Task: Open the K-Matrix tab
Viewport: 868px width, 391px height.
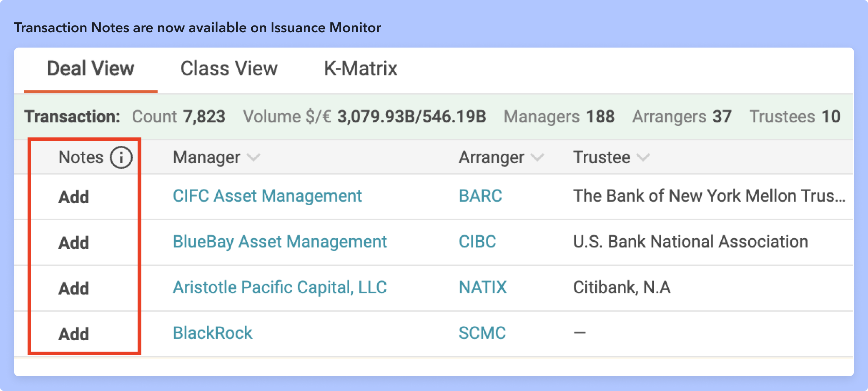Action: pyautogui.click(x=360, y=69)
